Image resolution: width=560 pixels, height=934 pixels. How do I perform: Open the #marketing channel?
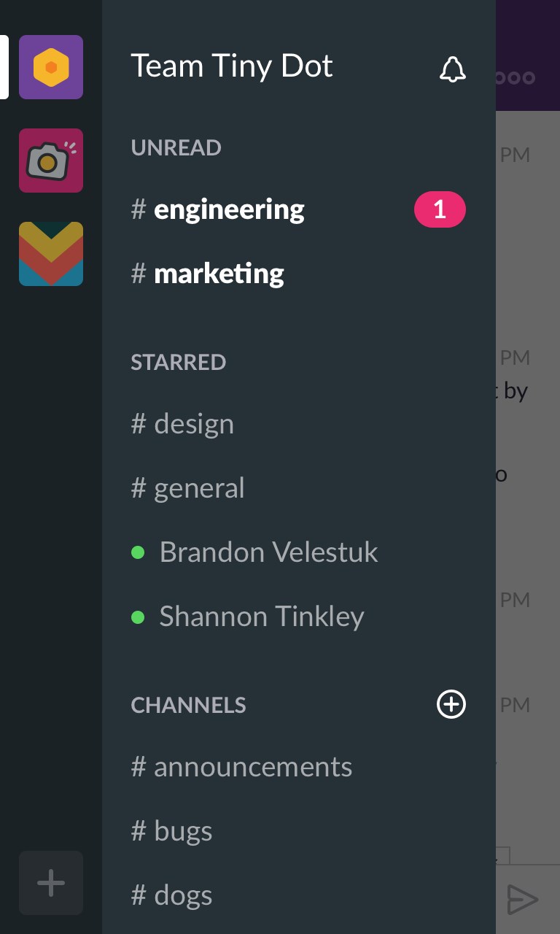[219, 274]
